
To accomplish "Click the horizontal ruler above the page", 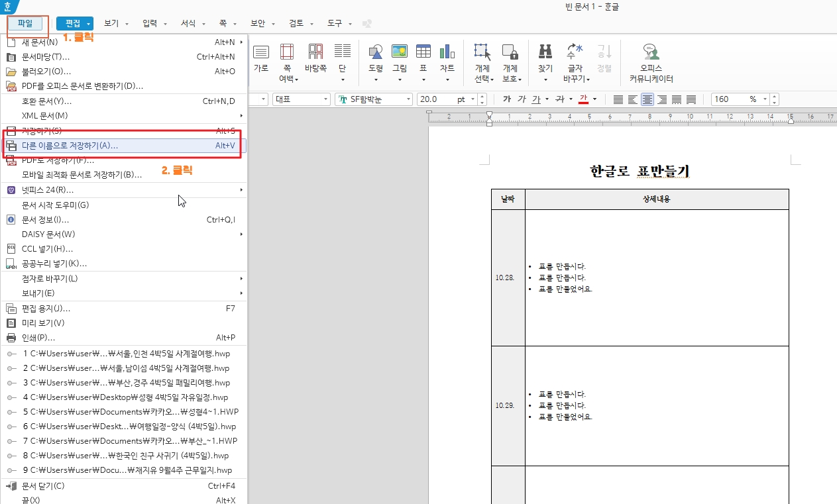I will tap(632, 117).
